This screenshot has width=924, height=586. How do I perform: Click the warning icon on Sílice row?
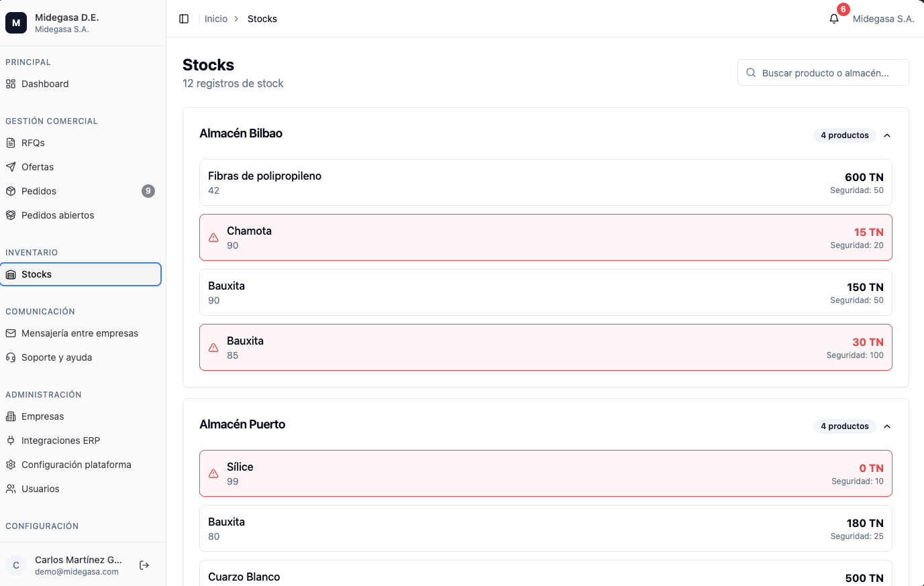tap(213, 473)
